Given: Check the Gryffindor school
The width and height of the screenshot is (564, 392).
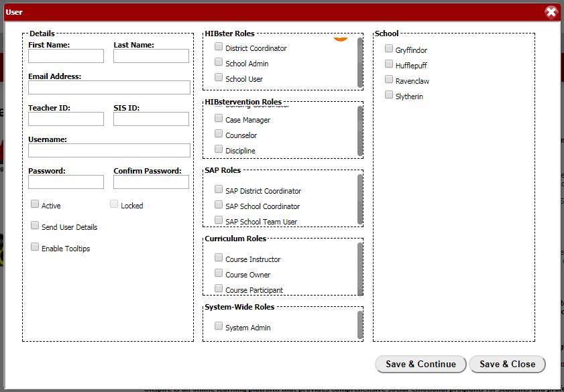Looking at the screenshot, I should pyautogui.click(x=388, y=48).
